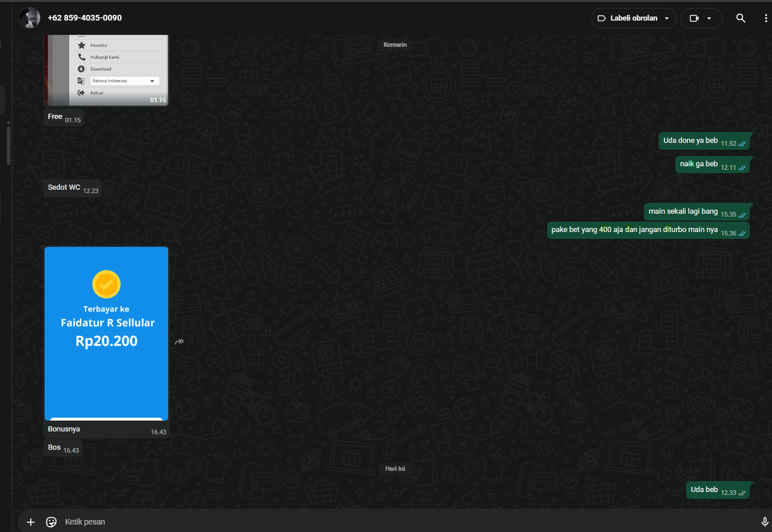Open the screenshot image sent at 01.15
This screenshot has width=772, height=532.
(106, 70)
